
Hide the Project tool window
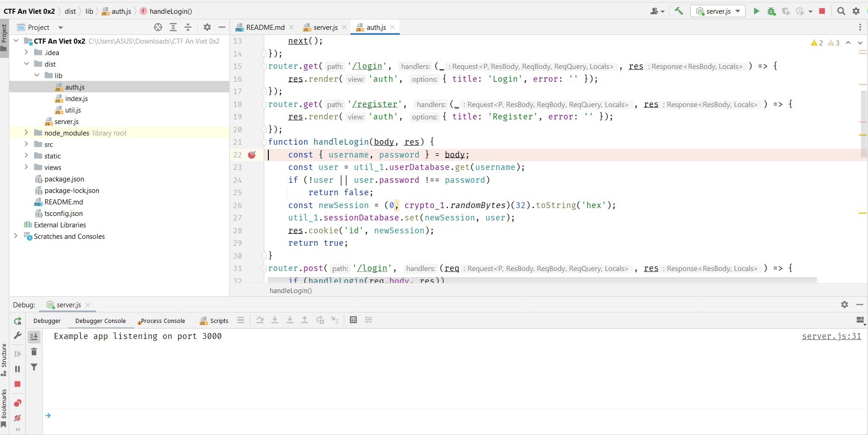[222, 27]
